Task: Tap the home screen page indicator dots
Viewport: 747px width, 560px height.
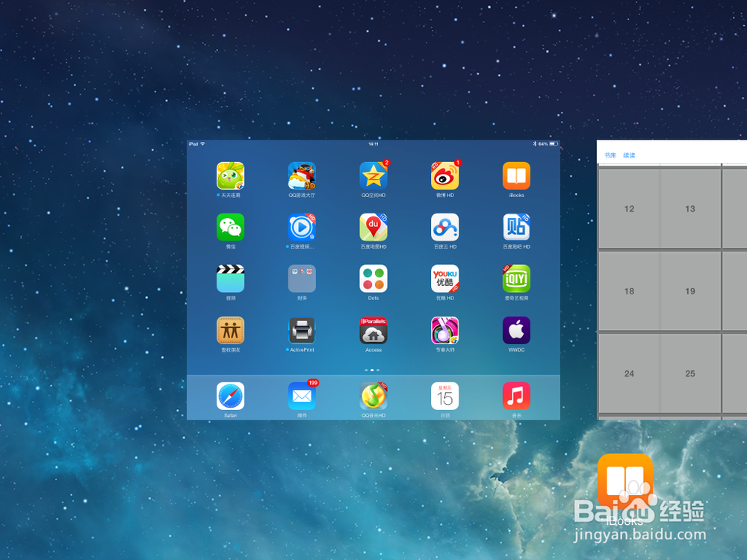Action: pos(372,370)
